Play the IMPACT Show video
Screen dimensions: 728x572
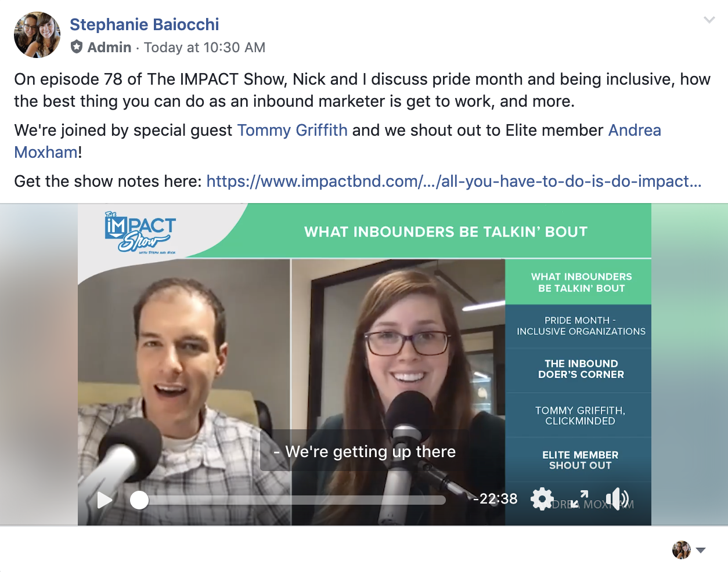tap(104, 499)
